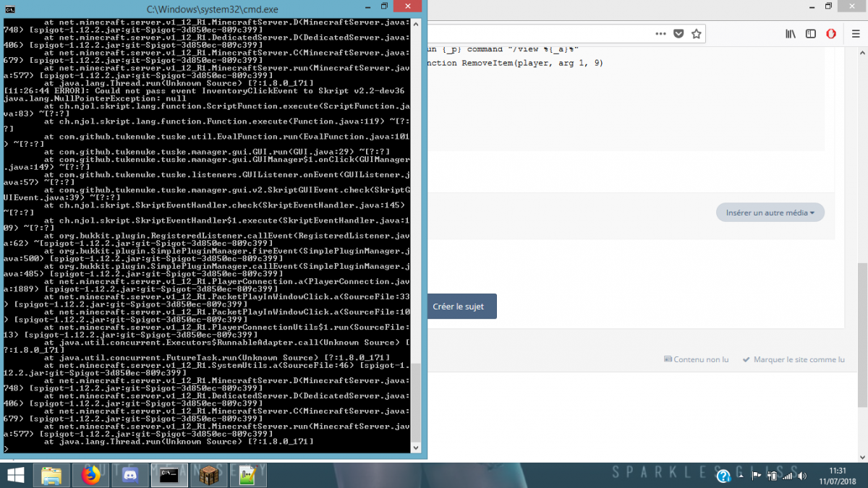Click the help question-mark tray icon
The image size is (868, 488).
tap(722, 476)
